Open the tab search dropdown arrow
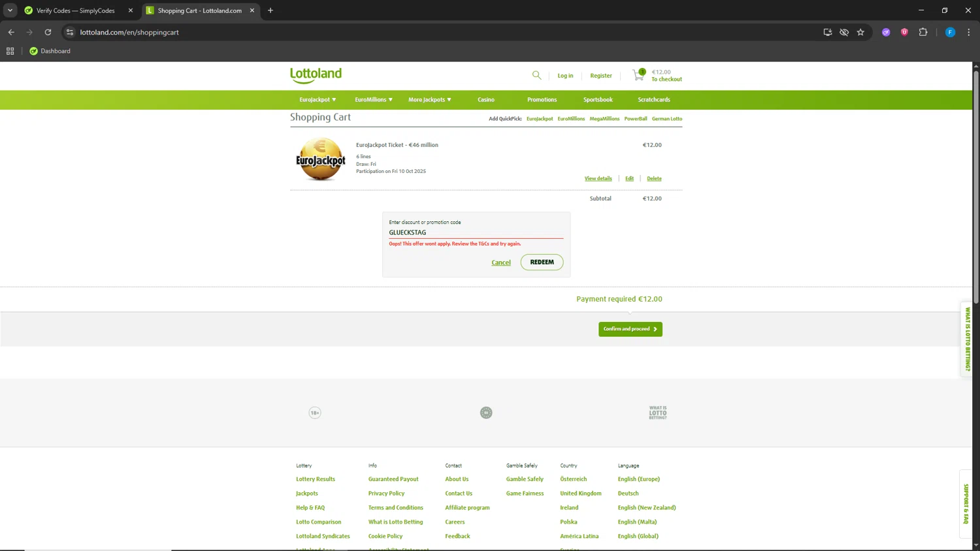 tap(10, 10)
